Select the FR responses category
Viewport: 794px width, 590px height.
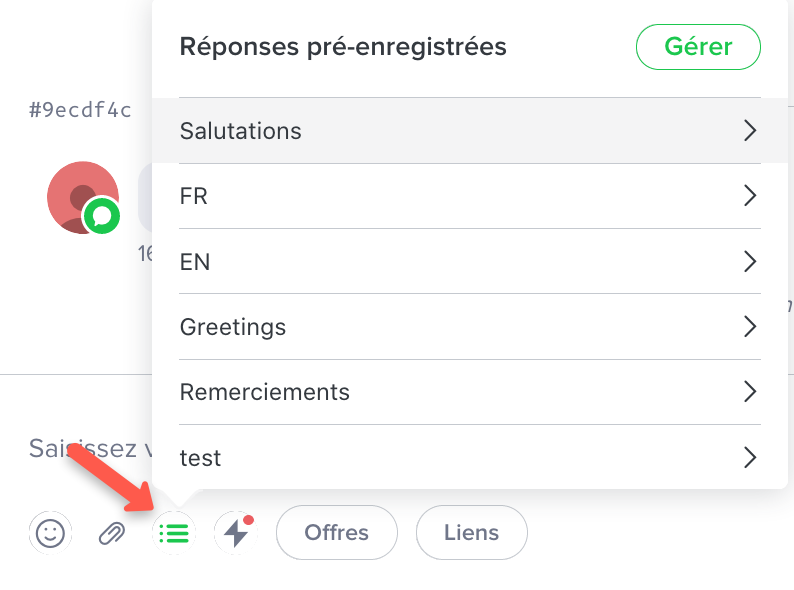coord(194,196)
